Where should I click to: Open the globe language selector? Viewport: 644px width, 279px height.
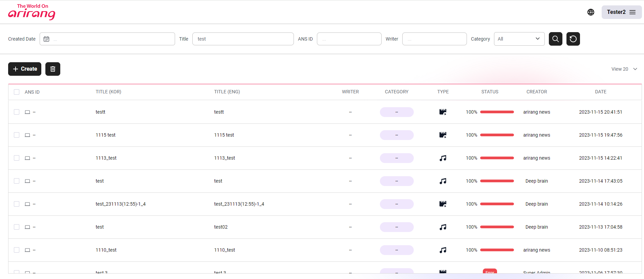[591, 12]
